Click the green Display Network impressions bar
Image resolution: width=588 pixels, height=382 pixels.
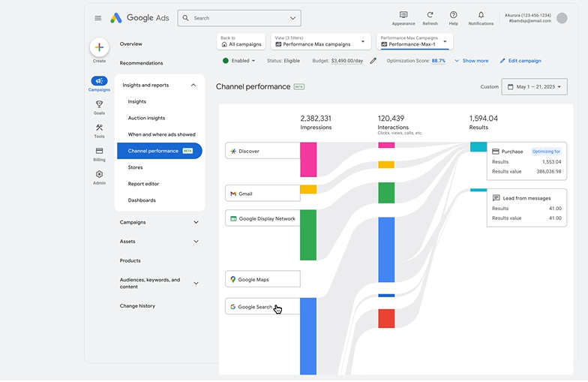[308, 235]
